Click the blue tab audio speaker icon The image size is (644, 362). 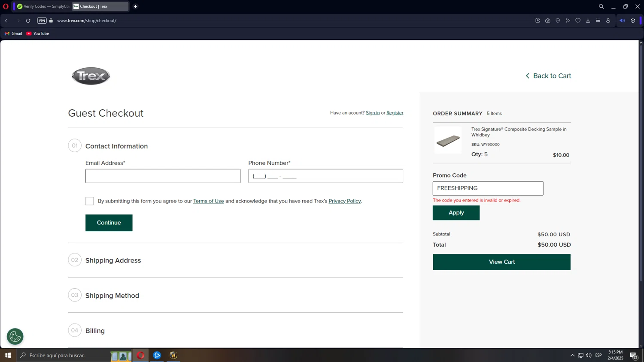(x=622, y=21)
